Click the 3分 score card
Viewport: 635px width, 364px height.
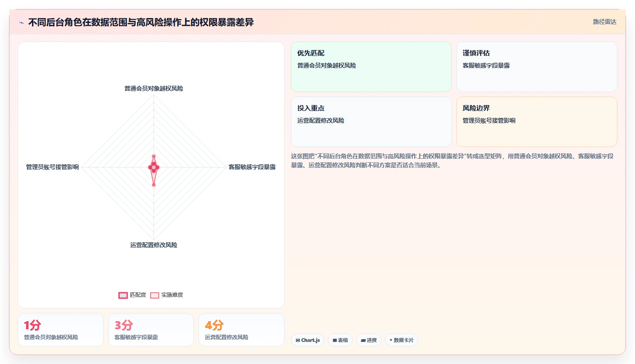(x=151, y=330)
